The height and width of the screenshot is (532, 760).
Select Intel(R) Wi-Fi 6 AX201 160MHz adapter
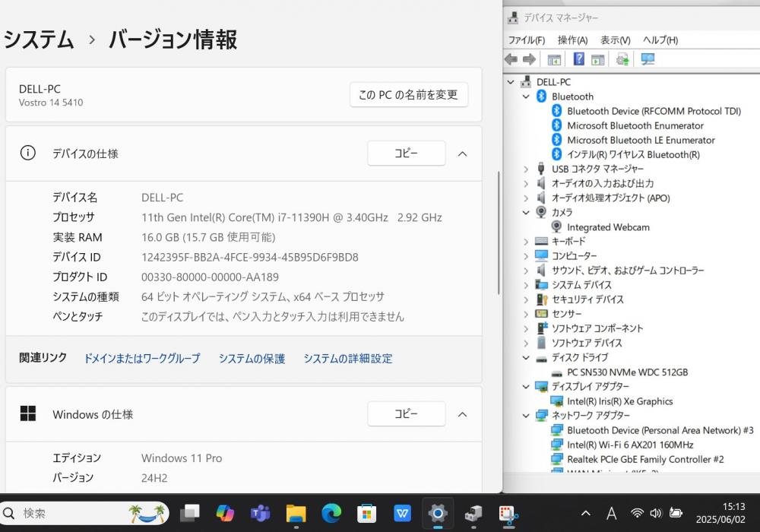click(629, 445)
